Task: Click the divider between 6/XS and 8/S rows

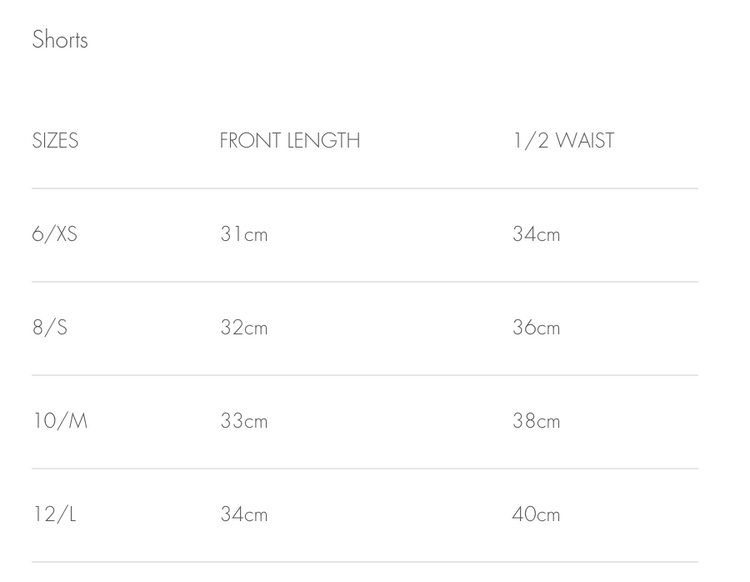Action: click(365, 282)
